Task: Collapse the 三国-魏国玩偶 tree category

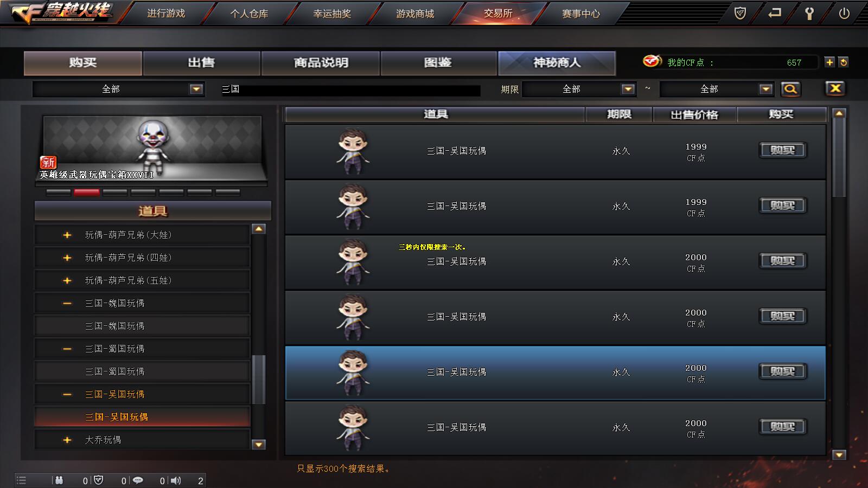Action: [x=67, y=303]
